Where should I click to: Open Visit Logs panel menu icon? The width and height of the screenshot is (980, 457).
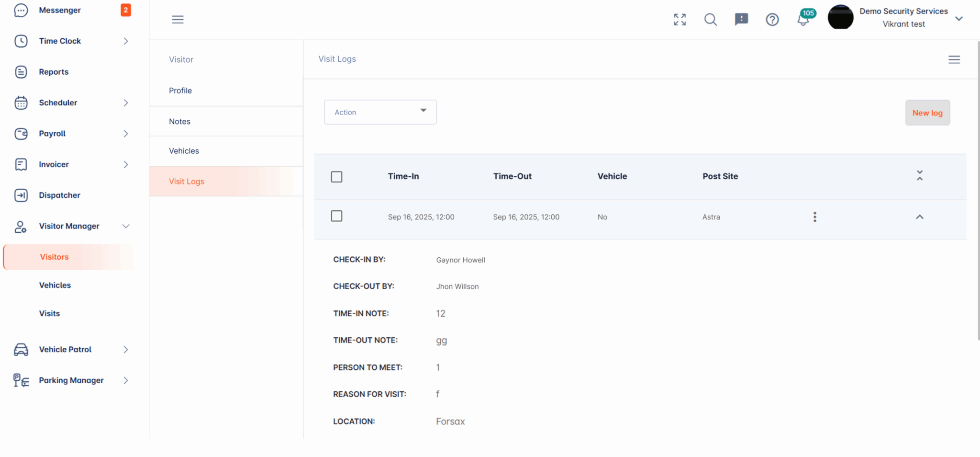[x=954, y=59]
